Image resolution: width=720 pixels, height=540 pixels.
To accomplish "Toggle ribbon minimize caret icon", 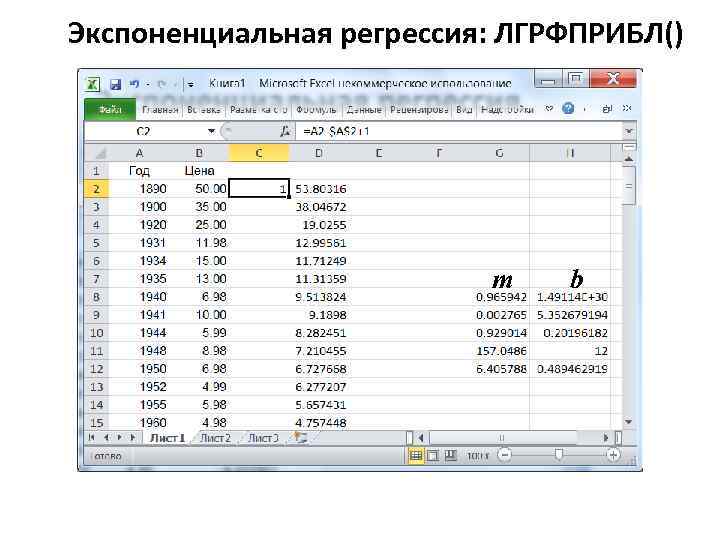I will click(549, 109).
